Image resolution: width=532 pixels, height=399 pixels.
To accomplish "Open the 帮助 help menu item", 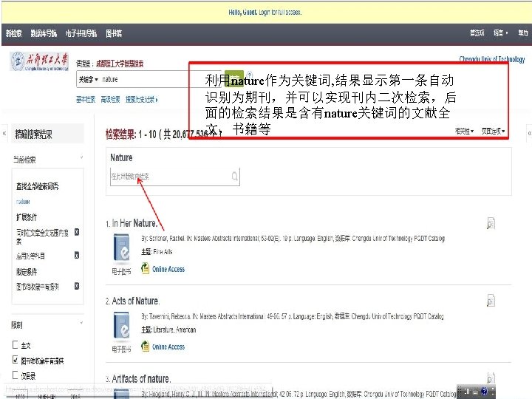I will click(x=523, y=33).
